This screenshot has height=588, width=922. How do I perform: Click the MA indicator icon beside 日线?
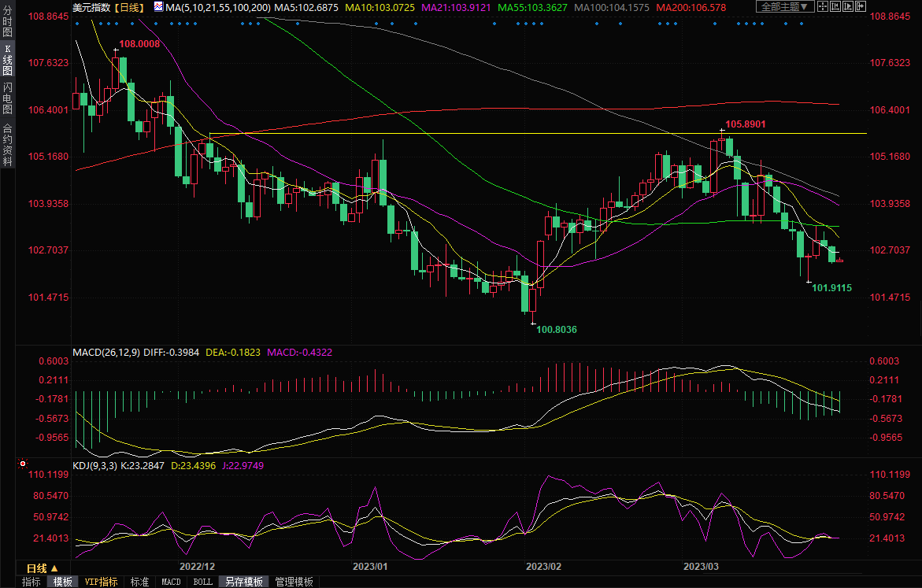(158, 7)
